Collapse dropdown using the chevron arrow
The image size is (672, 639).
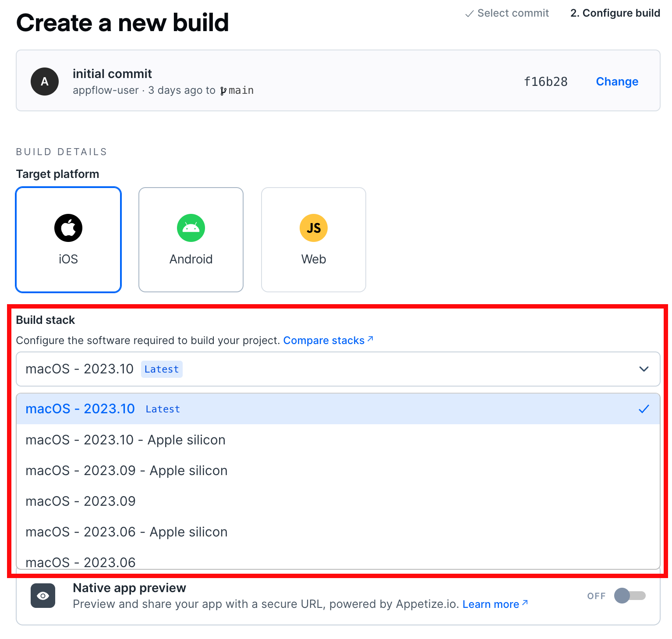(x=644, y=369)
